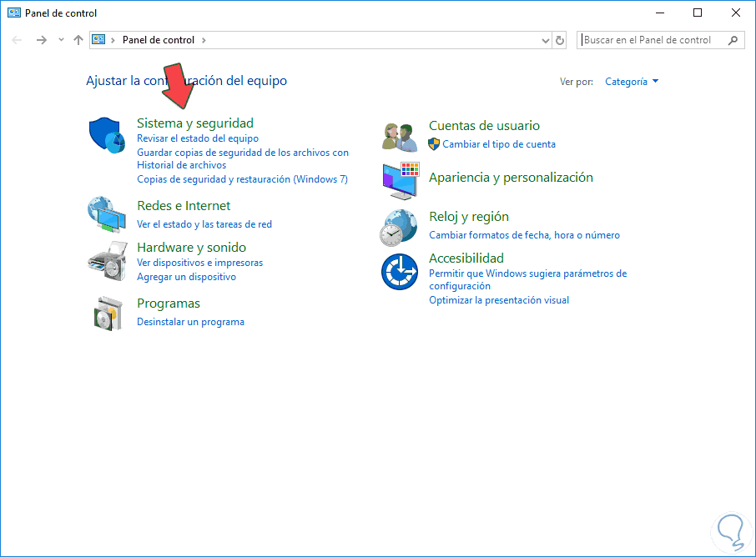Viewport: 756px width, 557px height.
Task: Click Agregar un dispositivo
Action: (x=187, y=277)
